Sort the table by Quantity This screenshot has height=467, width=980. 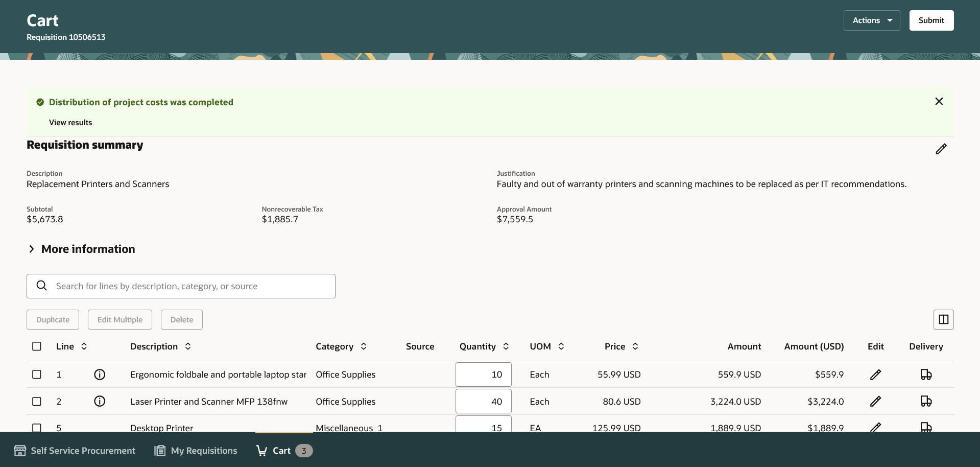(x=506, y=346)
